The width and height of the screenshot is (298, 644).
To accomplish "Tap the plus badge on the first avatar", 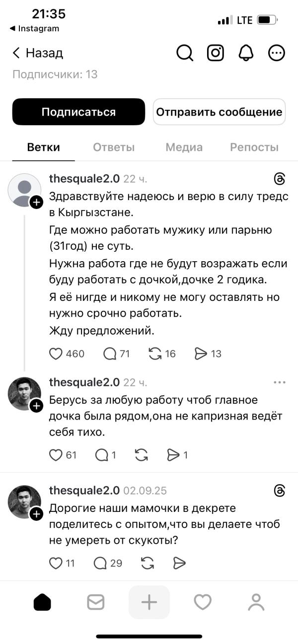I will click(37, 202).
